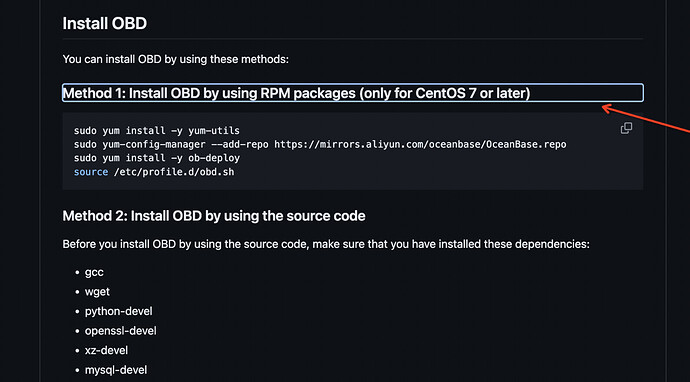Click the blue 'source' keyword in code
Screen dimensions: 690x382
click(x=91, y=172)
